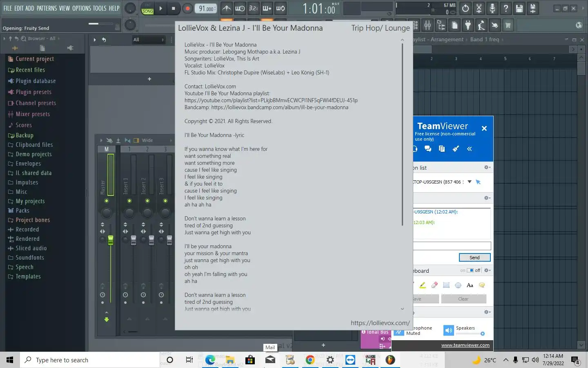Screen dimensions: 588x368
Task: Click the Play button in transport
Action: (161, 8)
